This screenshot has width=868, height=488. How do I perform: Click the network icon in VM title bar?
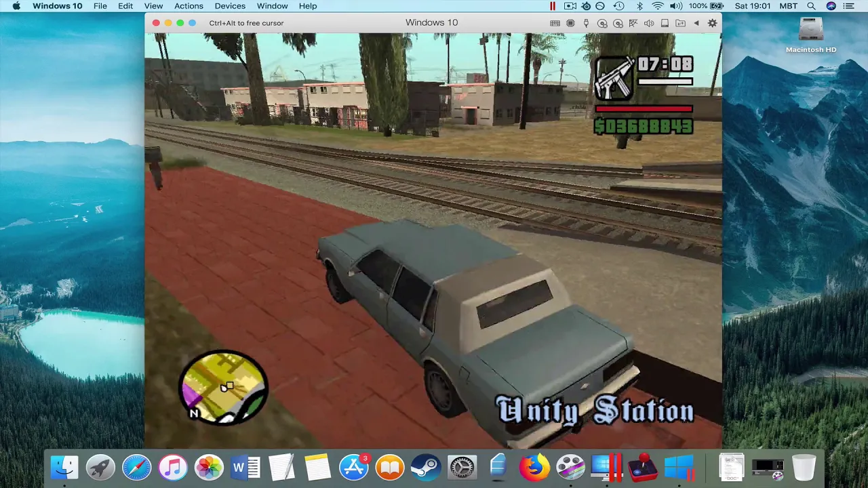coord(633,23)
